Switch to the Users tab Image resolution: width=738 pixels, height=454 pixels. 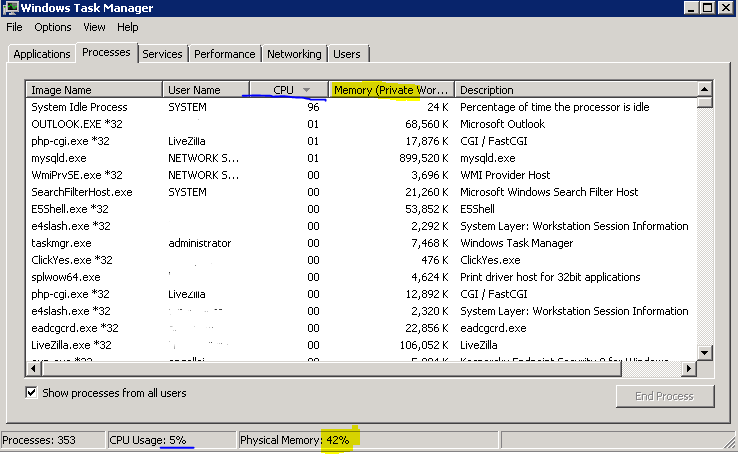pyautogui.click(x=347, y=54)
